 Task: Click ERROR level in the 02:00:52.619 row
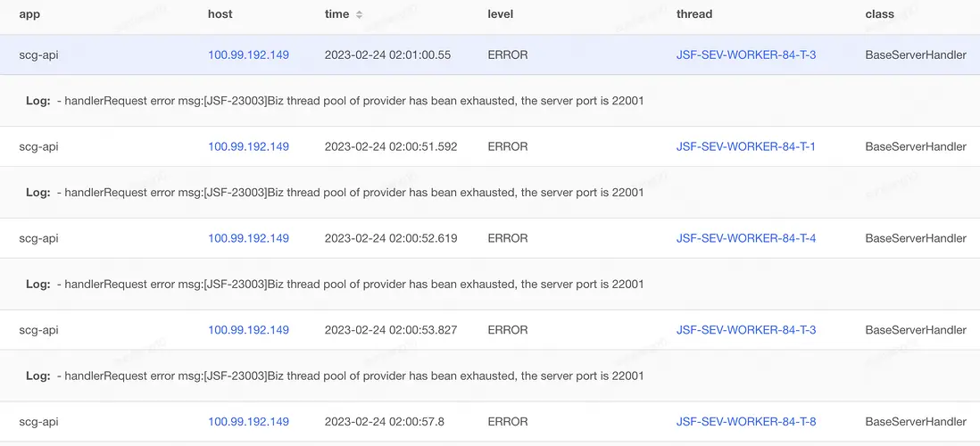(507, 239)
